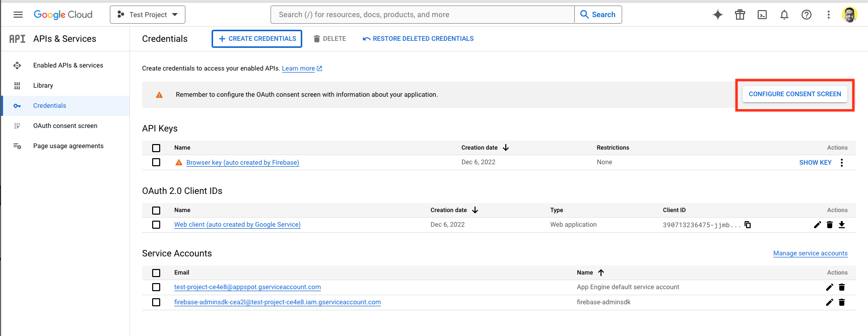Image resolution: width=868 pixels, height=336 pixels.
Task: Select all API Keys header checkbox
Action: pyautogui.click(x=156, y=148)
